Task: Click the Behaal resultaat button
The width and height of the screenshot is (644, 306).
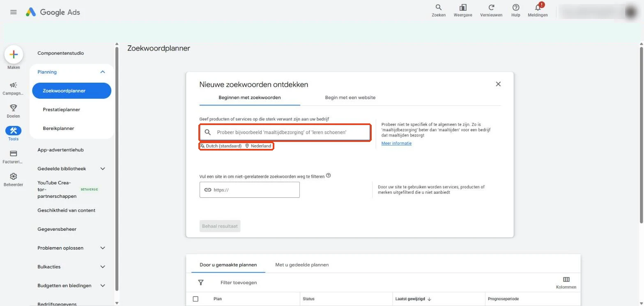Action: [x=220, y=226]
